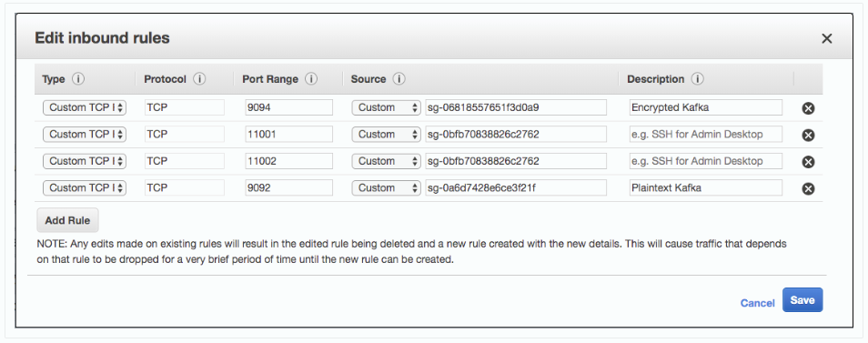Save the inbound rules
The height and width of the screenshot is (343, 868).
pos(802,300)
